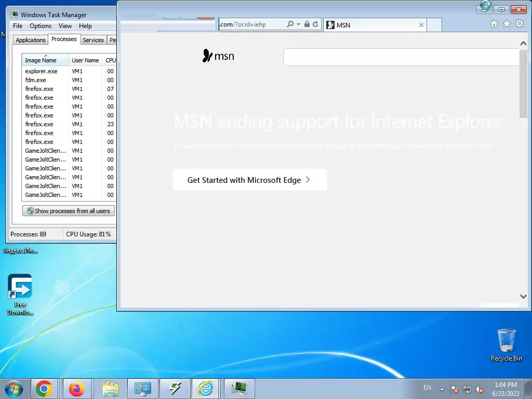The width and height of the screenshot is (532, 399).
Task: Click the green lightning taskbar app icon
Action: (175, 389)
